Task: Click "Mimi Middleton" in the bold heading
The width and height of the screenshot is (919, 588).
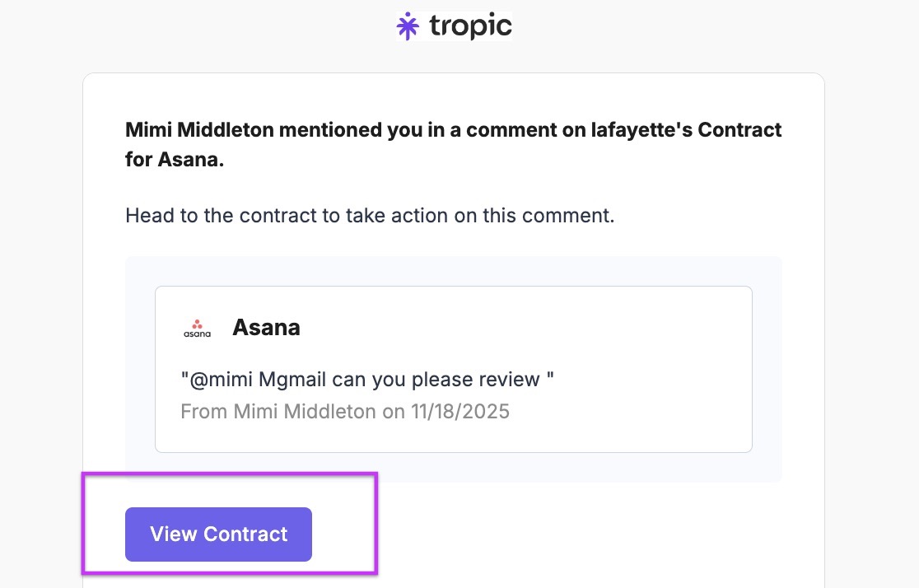Action: point(197,130)
